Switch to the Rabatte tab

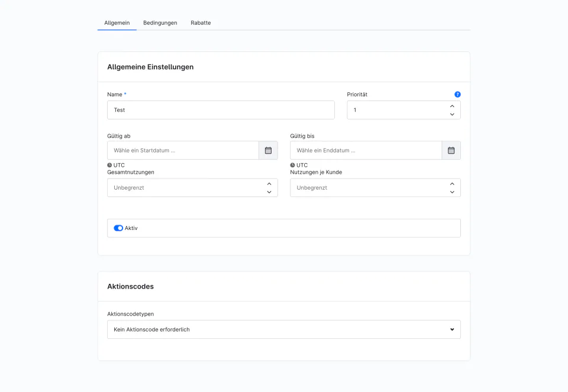(x=201, y=23)
